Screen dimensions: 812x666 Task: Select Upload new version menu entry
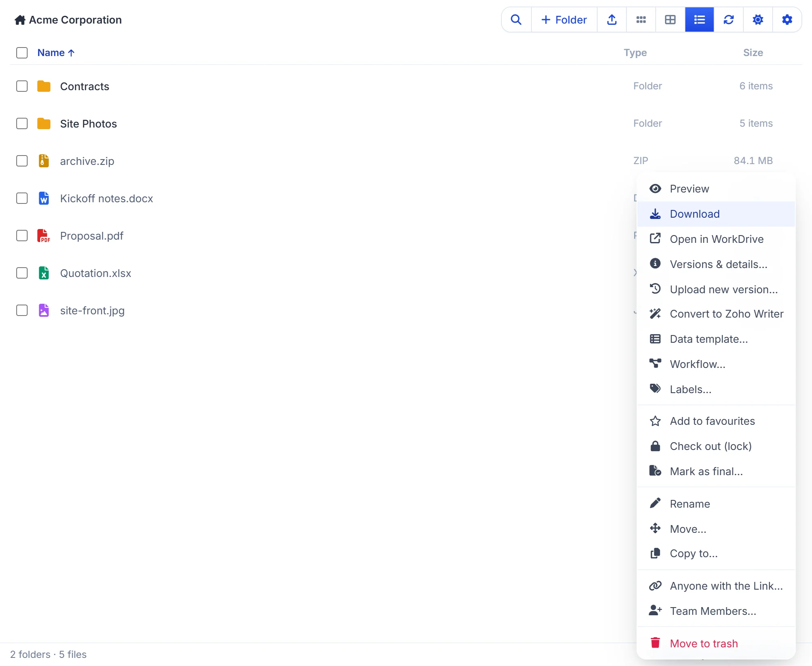tap(716, 290)
